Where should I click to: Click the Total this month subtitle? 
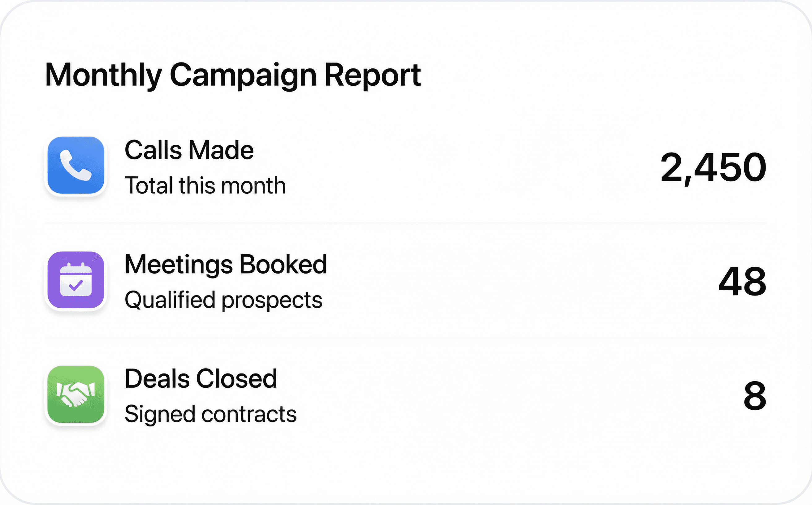coord(205,185)
